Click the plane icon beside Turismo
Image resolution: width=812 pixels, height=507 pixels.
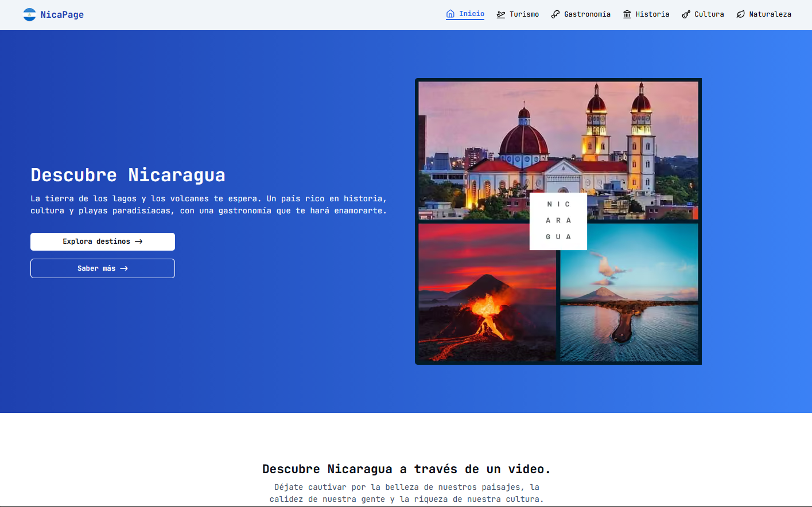[x=501, y=14]
